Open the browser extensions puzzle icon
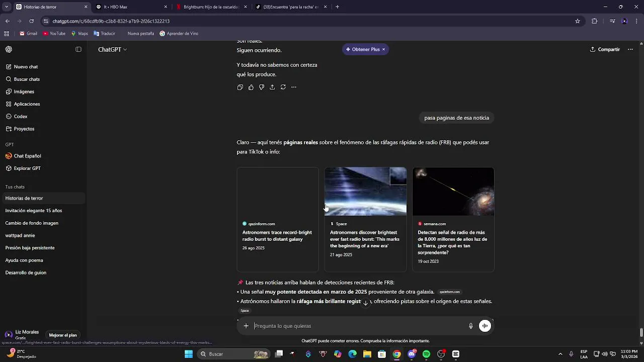Viewport: 644px width, 362px height. (x=594, y=21)
